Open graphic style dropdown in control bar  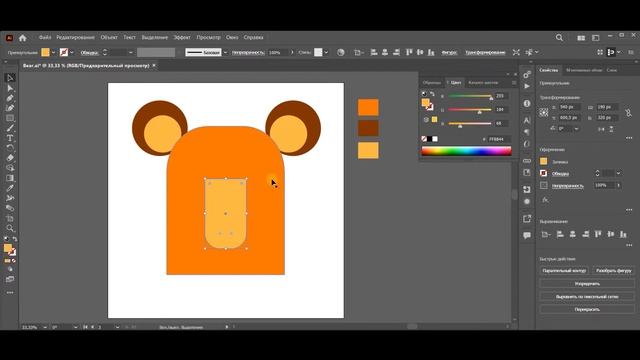(326, 52)
